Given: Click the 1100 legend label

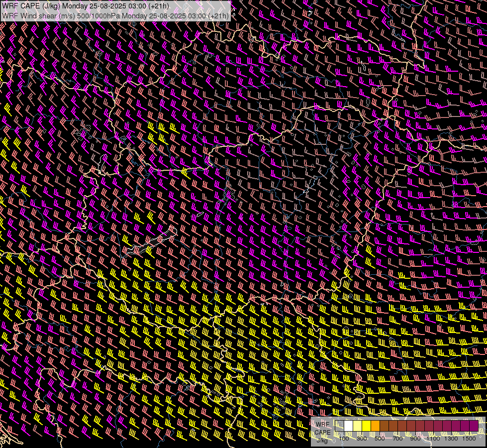Looking at the screenshot, I should click(433, 439).
